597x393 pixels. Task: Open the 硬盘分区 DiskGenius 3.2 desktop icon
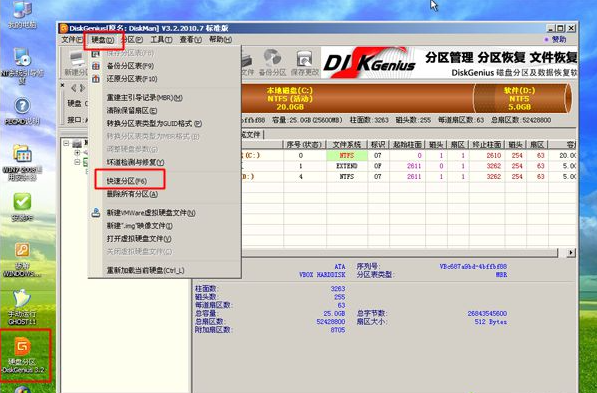(x=22, y=354)
